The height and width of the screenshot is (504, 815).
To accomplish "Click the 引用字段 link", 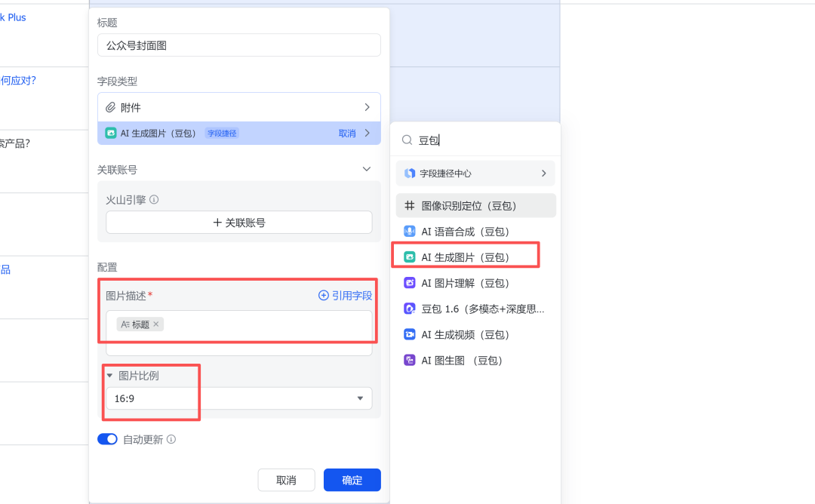I will 345,296.
